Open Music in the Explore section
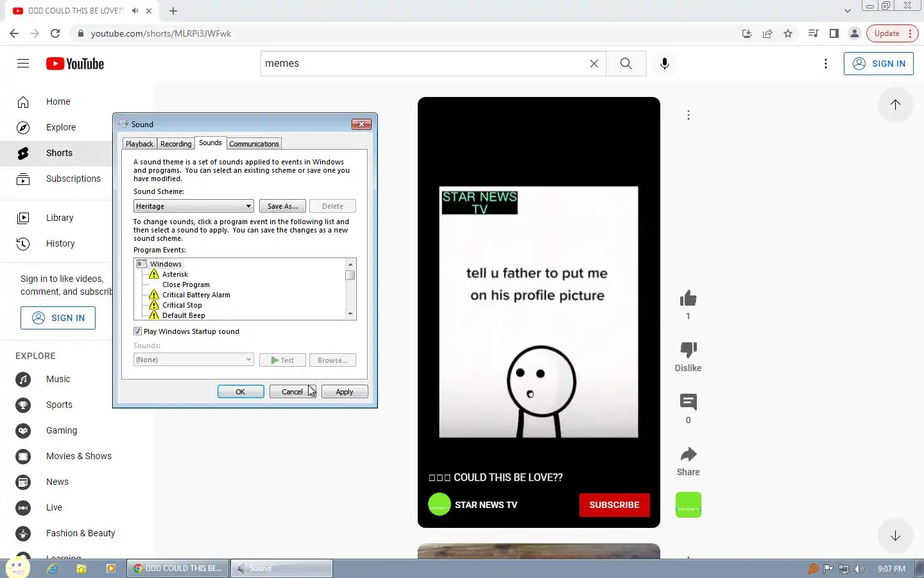Viewport: 924px width, 578px height. coord(58,379)
